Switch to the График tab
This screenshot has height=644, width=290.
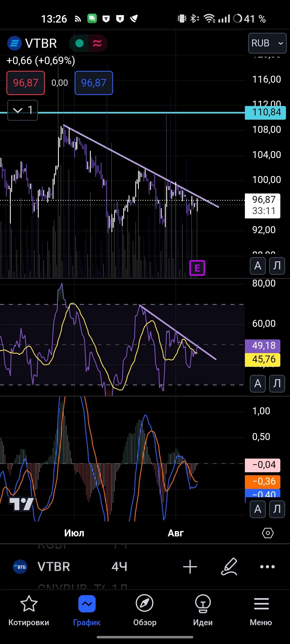coord(87,611)
